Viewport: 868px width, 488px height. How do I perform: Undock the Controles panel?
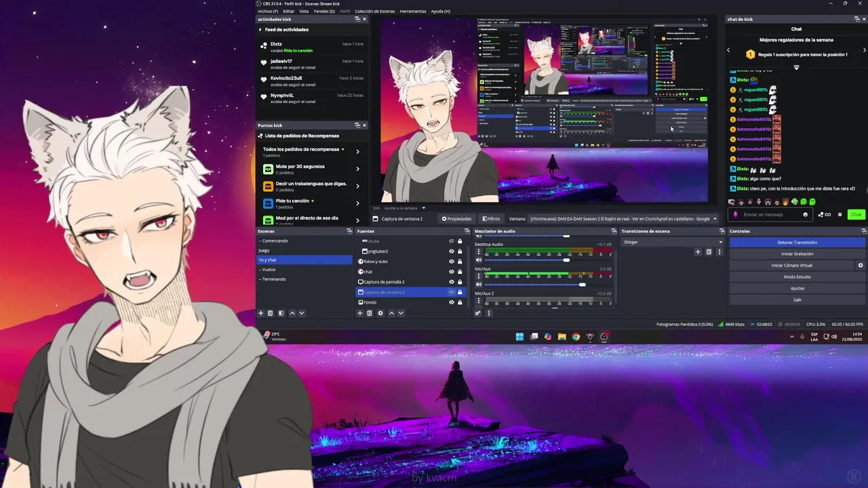[863, 231]
